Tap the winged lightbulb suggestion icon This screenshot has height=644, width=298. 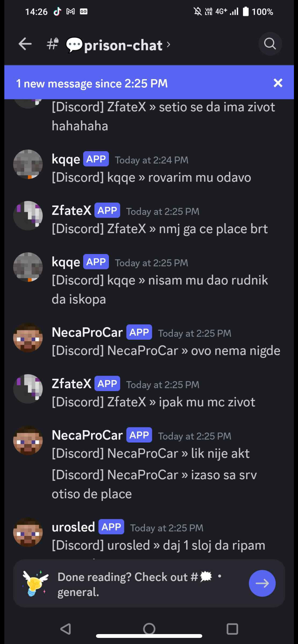point(35,583)
